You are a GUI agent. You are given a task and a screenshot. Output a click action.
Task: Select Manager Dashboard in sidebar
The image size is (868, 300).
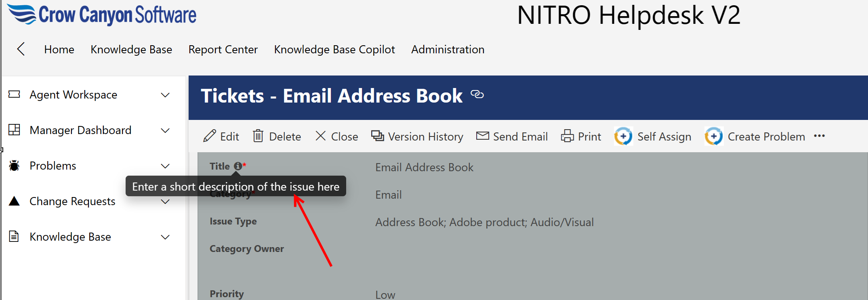[80, 130]
